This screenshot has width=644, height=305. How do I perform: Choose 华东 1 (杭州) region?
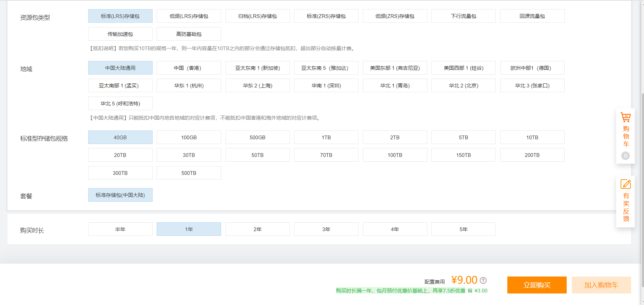tap(189, 85)
